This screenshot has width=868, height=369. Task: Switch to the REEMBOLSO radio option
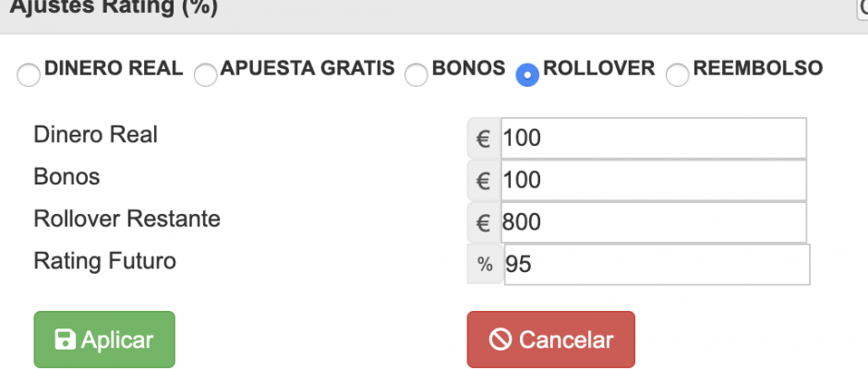tap(677, 75)
